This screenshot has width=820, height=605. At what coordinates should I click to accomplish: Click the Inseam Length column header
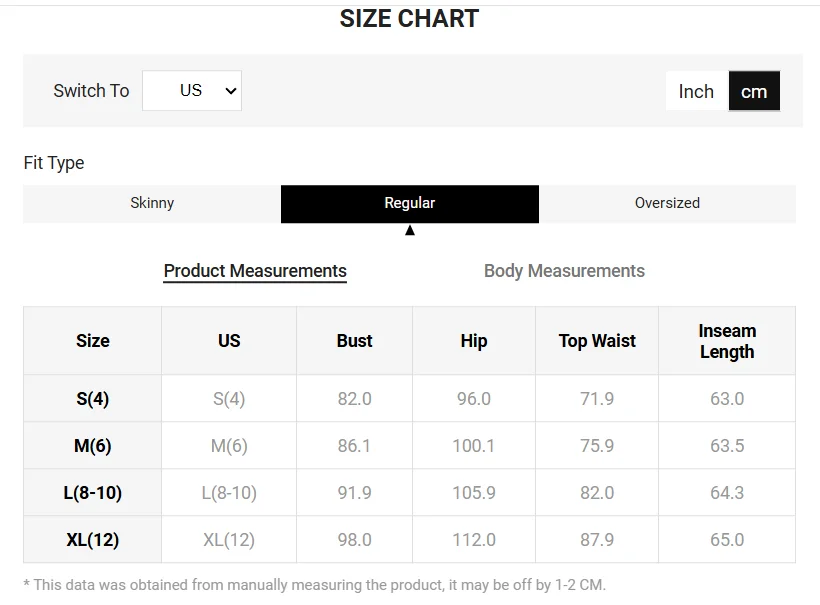point(727,341)
